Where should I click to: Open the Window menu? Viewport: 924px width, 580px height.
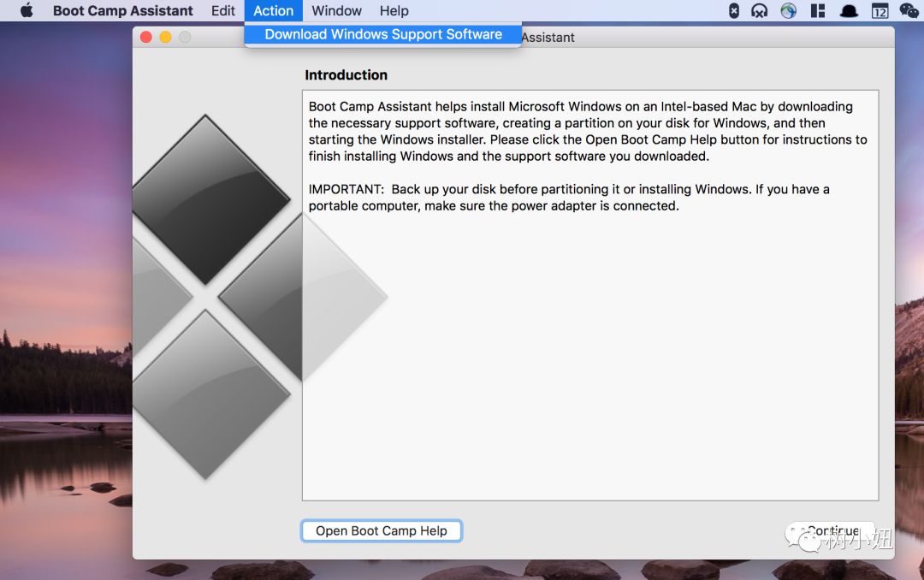[336, 10]
